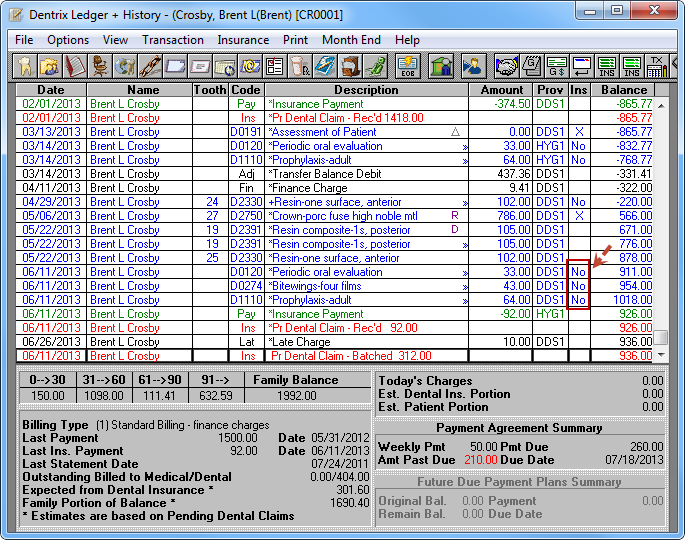Viewport: 685px width, 540px height.
Task: Click the Weekly Pmt 50.00 value
Action: [x=484, y=447]
